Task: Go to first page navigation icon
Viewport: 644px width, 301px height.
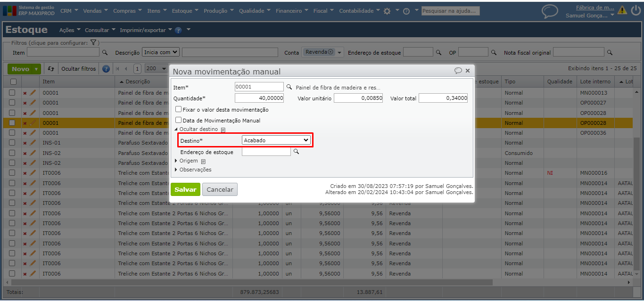Action: (118, 69)
